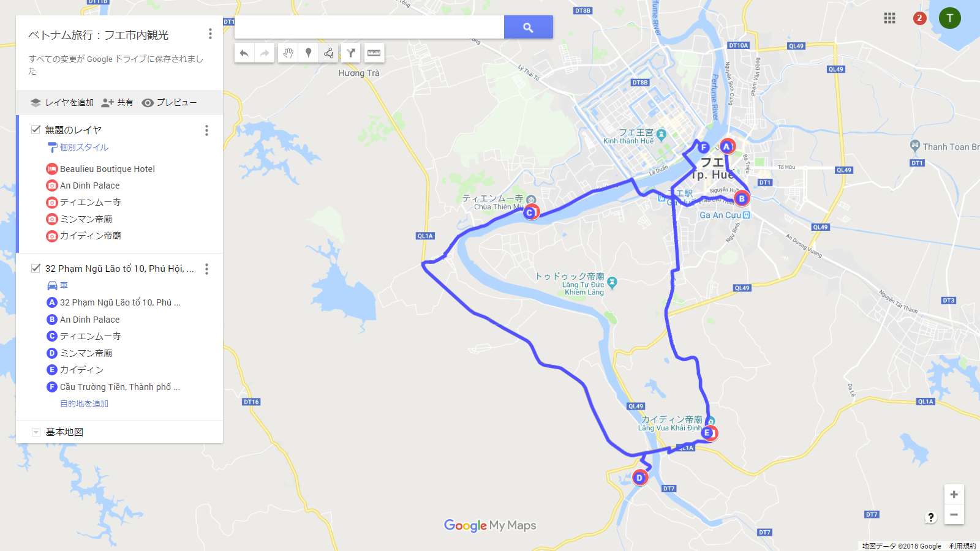Select the draw line tool

pyautogui.click(x=329, y=53)
